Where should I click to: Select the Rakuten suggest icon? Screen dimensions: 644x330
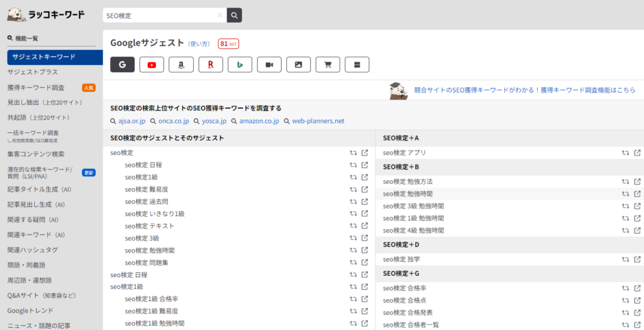point(211,64)
